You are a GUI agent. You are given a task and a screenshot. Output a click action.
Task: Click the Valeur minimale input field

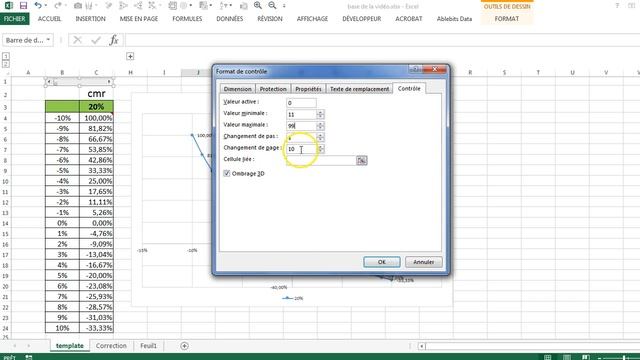point(302,114)
